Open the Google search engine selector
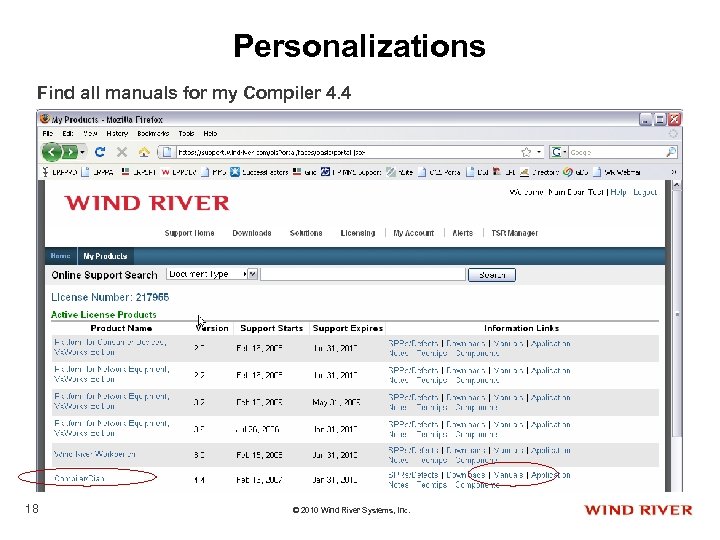The height and width of the screenshot is (540, 720). pos(559,152)
